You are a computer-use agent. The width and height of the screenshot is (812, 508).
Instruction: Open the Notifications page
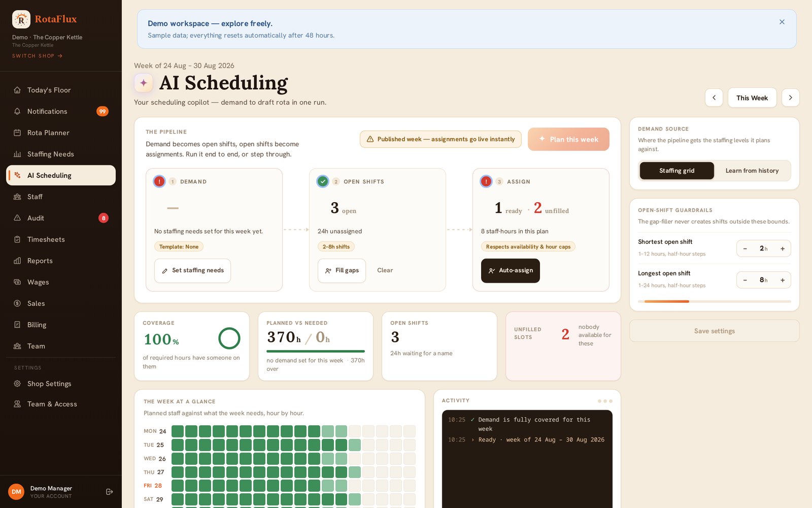(x=61, y=111)
